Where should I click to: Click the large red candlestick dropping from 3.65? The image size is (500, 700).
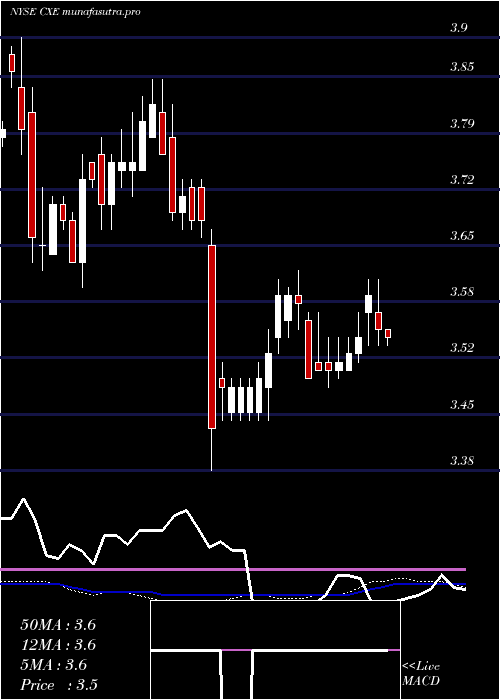pos(212,337)
